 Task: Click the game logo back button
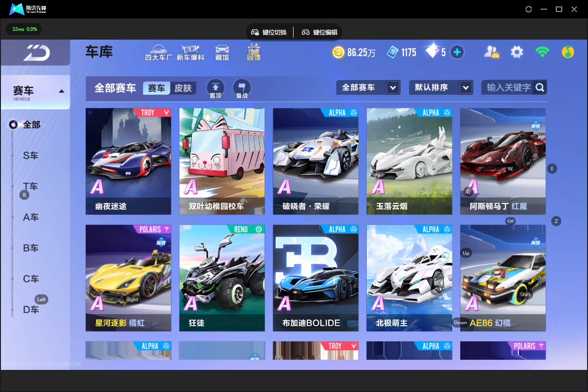pos(36,53)
